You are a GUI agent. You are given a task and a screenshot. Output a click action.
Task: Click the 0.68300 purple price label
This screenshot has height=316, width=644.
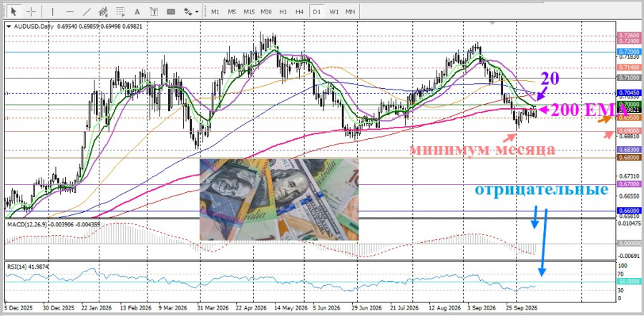click(x=628, y=150)
